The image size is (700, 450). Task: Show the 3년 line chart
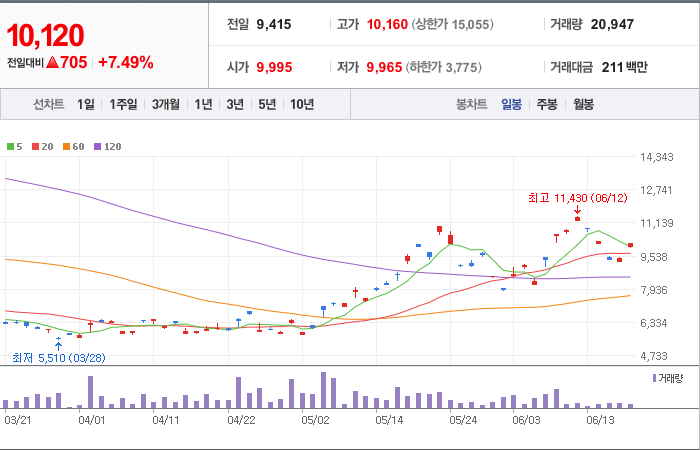pos(235,104)
